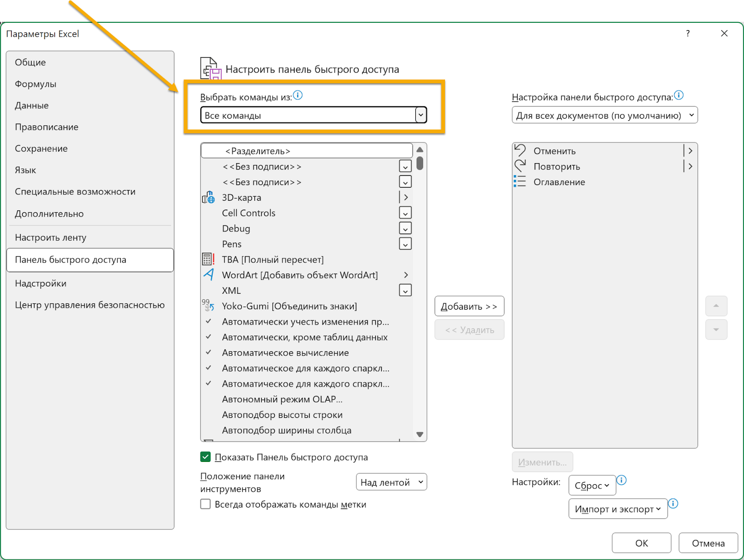Image resolution: width=744 pixels, height=560 pixels.
Task: Click info icon beside Настройка панели быстрого доступа
Action: click(x=679, y=95)
